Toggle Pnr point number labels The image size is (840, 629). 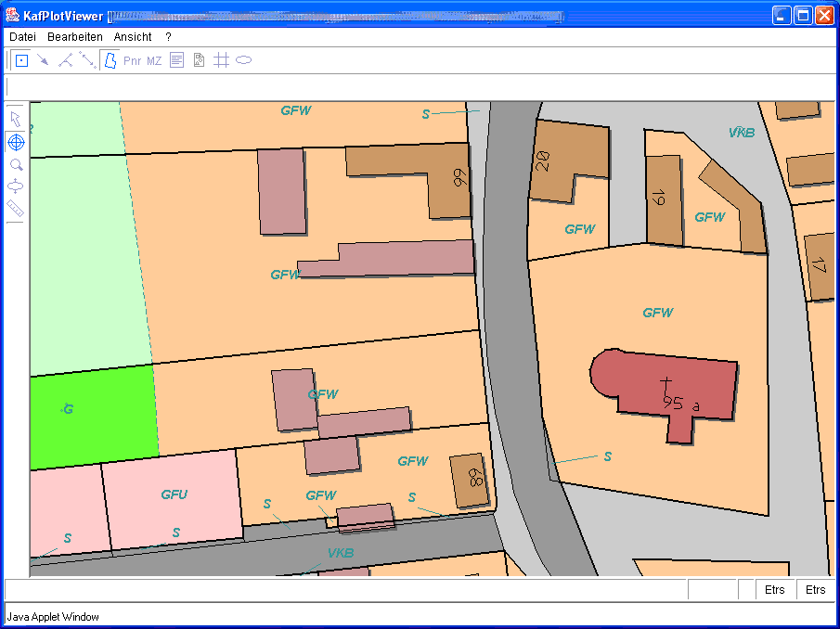[x=132, y=60]
